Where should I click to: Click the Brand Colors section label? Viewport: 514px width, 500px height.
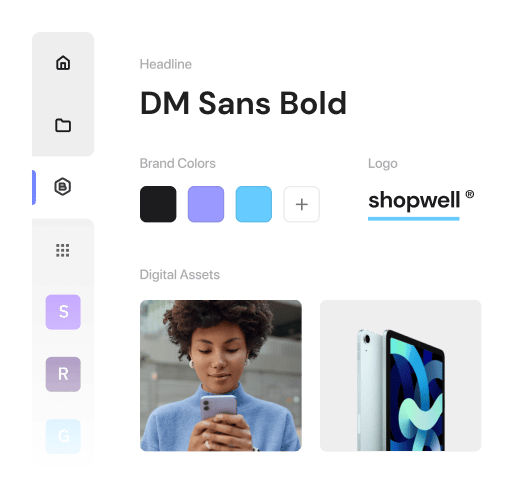tap(178, 163)
